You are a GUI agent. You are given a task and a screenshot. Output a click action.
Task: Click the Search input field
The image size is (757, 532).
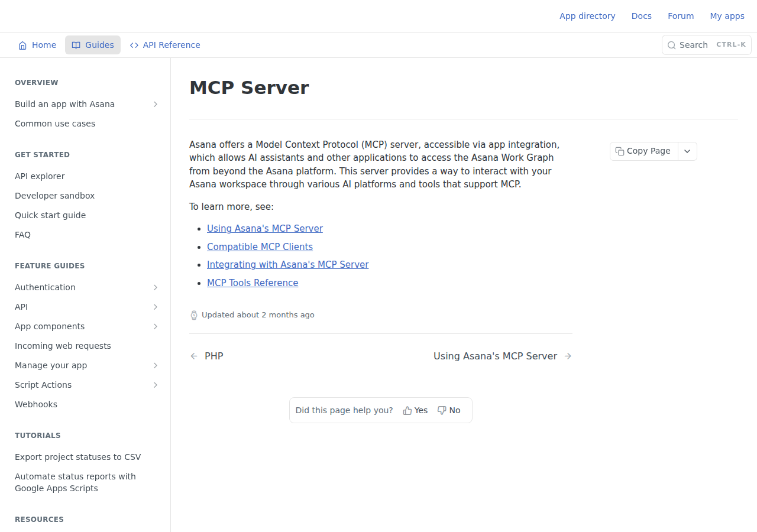pyautogui.click(x=707, y=45)
